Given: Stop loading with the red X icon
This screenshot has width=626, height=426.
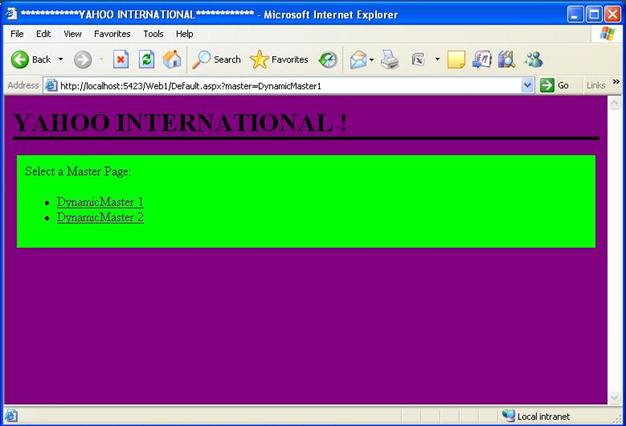Looking at the screenshot, I should 121,60.
